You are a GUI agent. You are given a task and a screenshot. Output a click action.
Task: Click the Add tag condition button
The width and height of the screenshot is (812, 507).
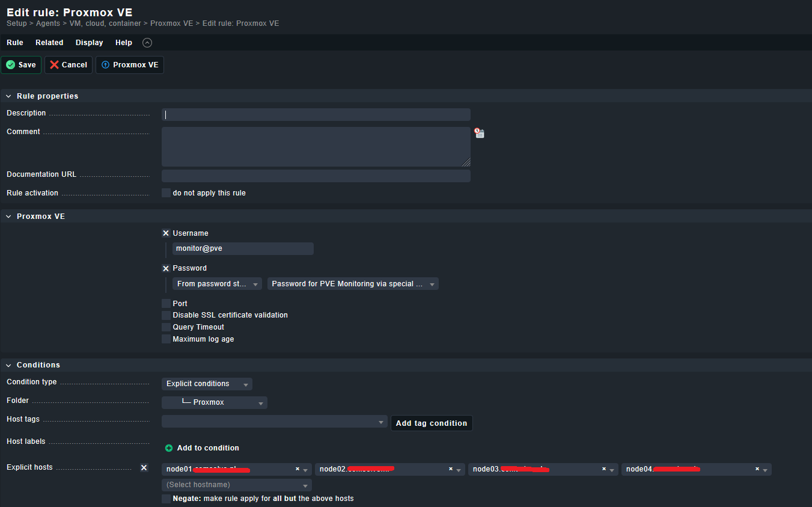click(x=431, y=423)
